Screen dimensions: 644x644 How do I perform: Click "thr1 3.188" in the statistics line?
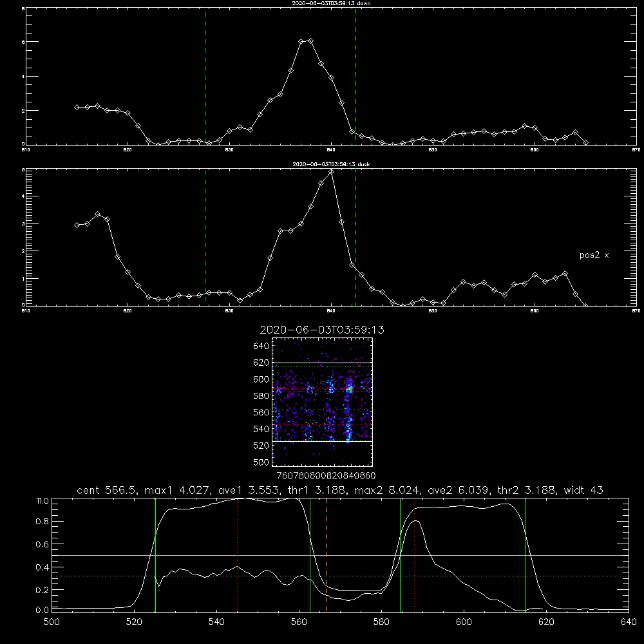click(317, 490)
